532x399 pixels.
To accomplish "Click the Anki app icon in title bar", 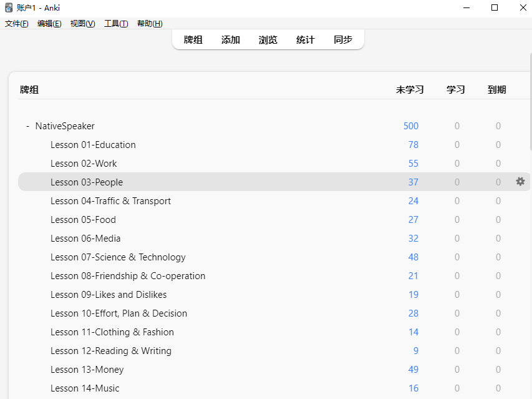I will click(9, 7).
